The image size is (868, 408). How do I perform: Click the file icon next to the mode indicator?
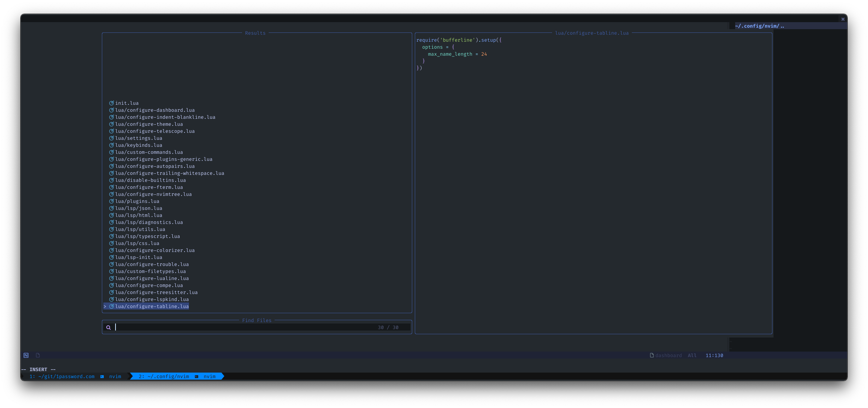38,356
